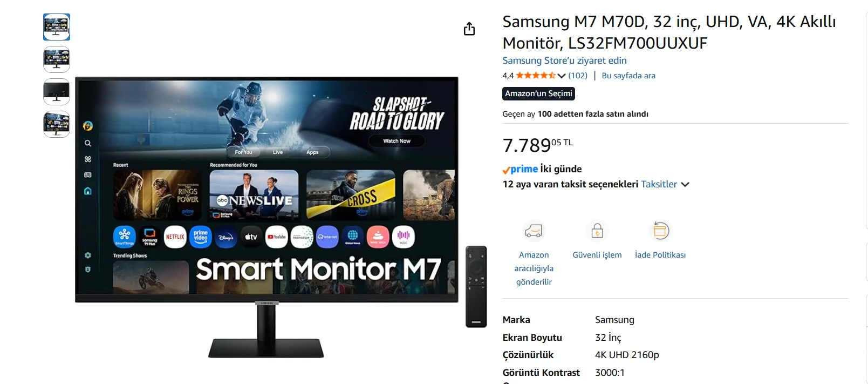The height and width of the screenshot is (384, 868).
Task: Click the Bu sayfada ara link
Action: coord(628,76)
